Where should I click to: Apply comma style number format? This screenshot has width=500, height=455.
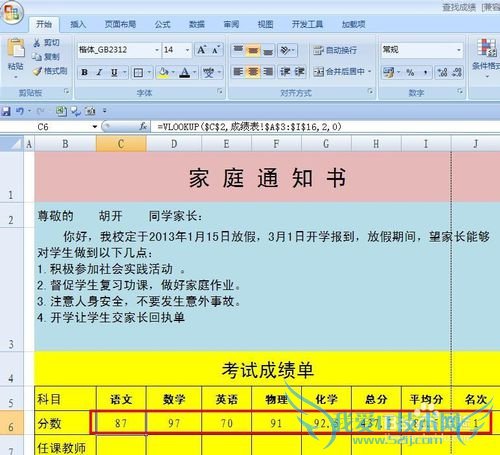425,72
